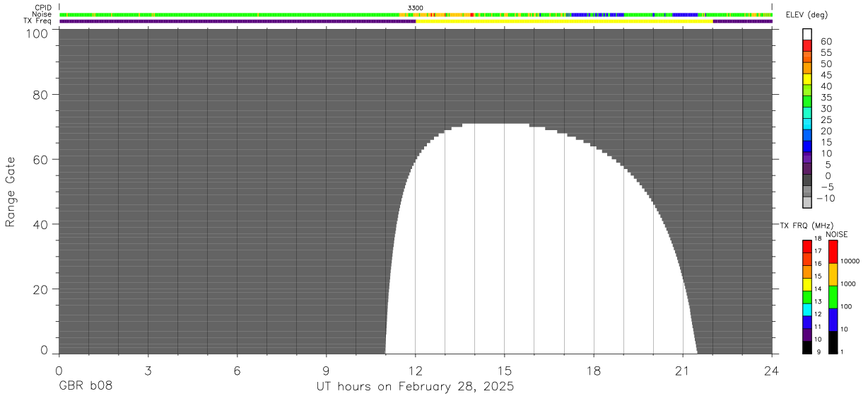The height and width of the screenshot is (401, 868).
Task: Click the 'TX Freq' row label
Action: click(37, 21)
